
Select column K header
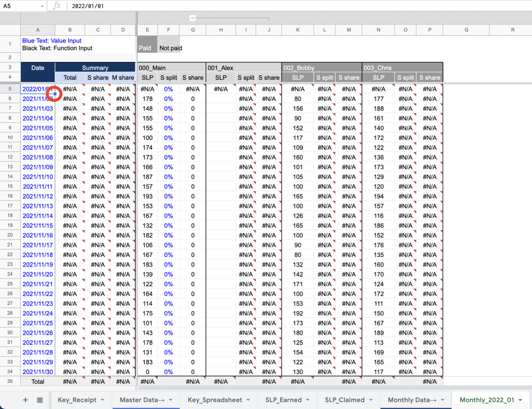tap(297, 30)
